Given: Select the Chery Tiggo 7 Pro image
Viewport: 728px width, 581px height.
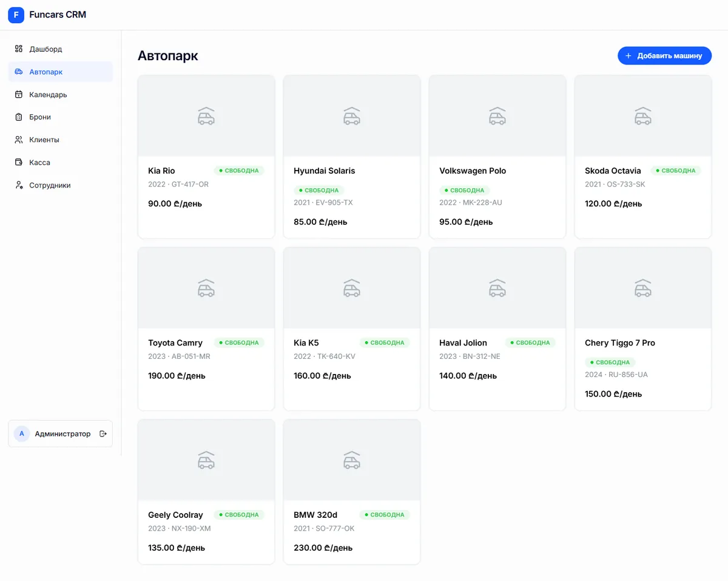Looking at the screenshot, I should tap(643, 288).
